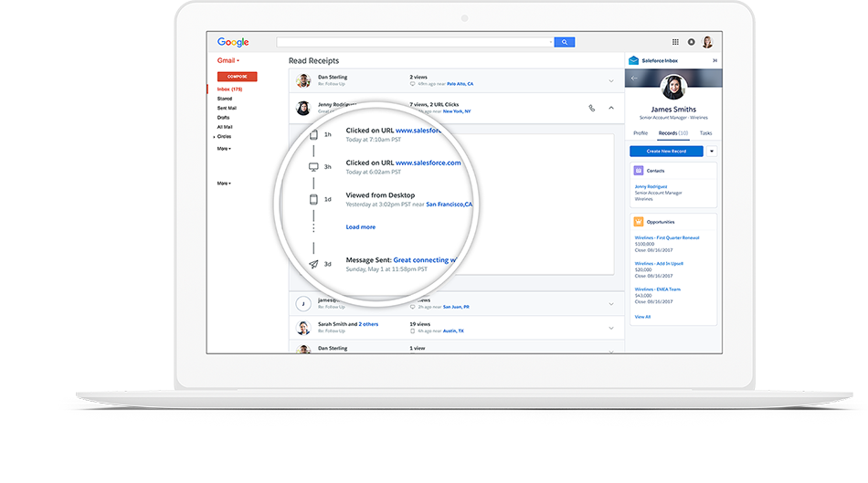Click the account profile avatar
Viewport: 868px width, 483px height.
(707, 42)
